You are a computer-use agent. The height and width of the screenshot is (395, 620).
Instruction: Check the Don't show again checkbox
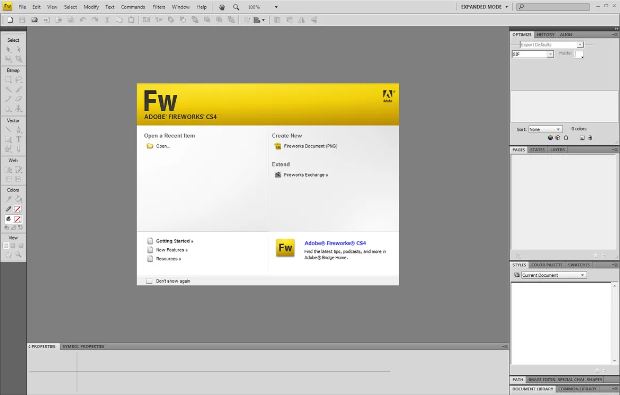point(149,281)
